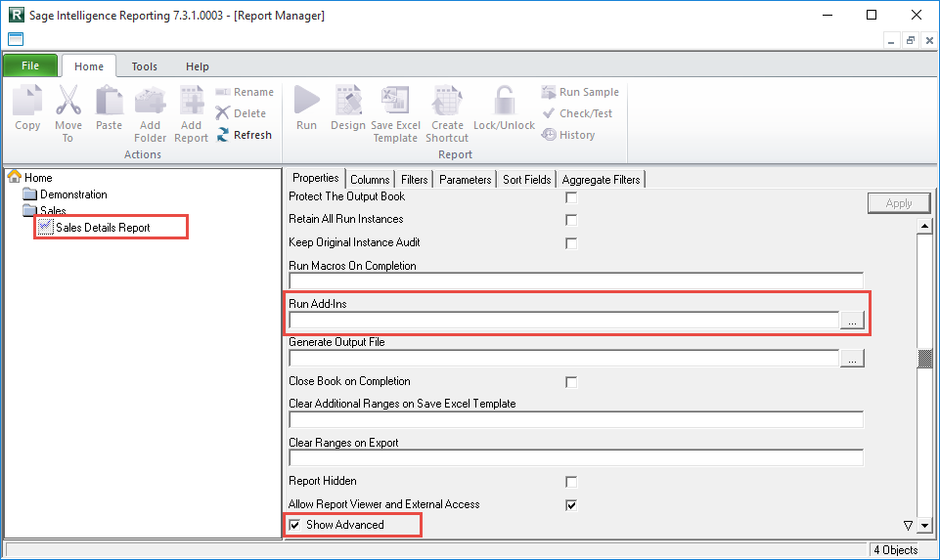Open the Parameters tab
This screenshot has height=560, width=940.
[x=466, y=180]
